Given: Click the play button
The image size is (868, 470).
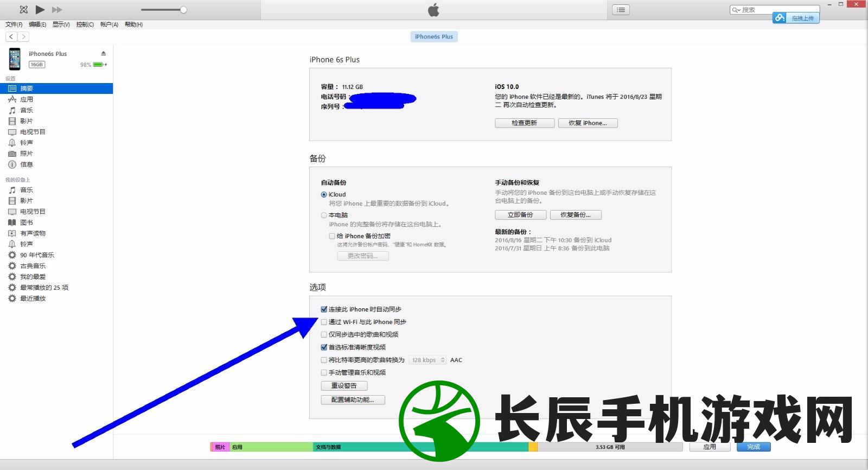Looking at the screenshot, I should [x=40, y=9].
